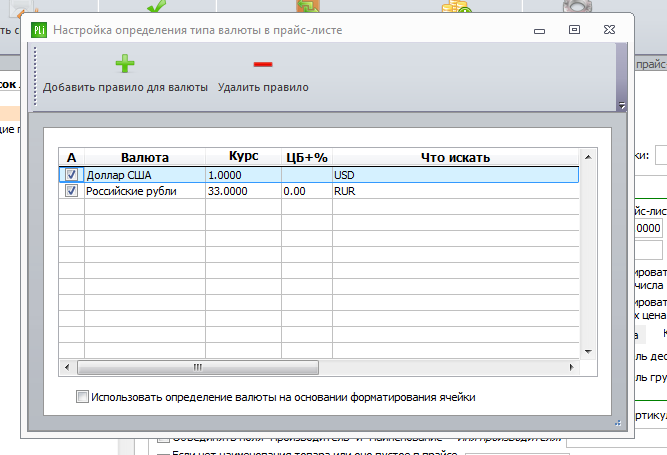Click the horizontal scrollbar thumb
This screenshot has width=667, height=455.
[198, 367]
